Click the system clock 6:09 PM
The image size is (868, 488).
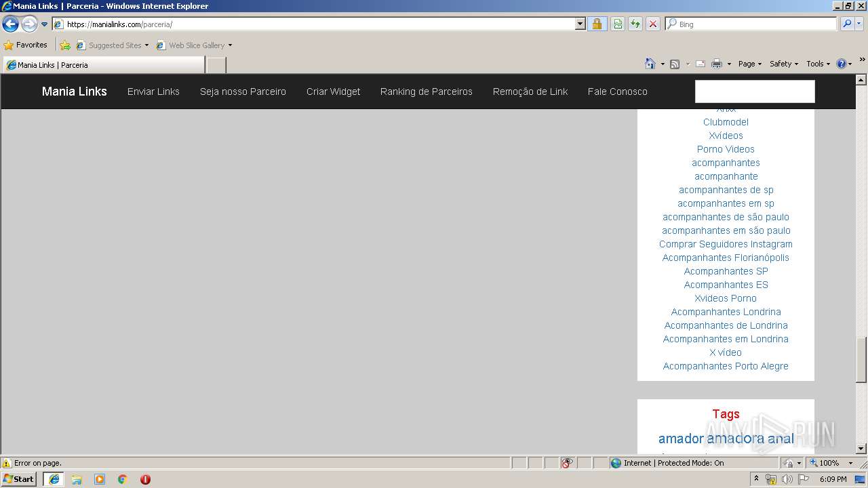[833, 479]
